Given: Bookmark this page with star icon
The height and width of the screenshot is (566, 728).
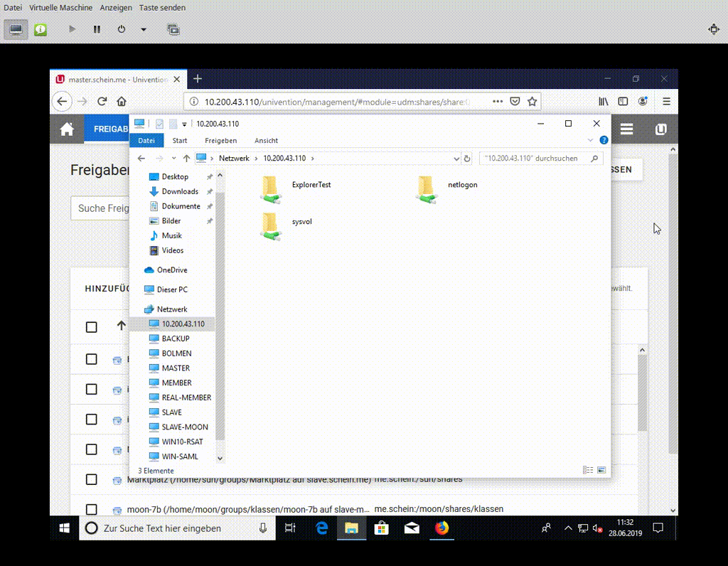Looking at the screenshot, I should click(532, 101).
